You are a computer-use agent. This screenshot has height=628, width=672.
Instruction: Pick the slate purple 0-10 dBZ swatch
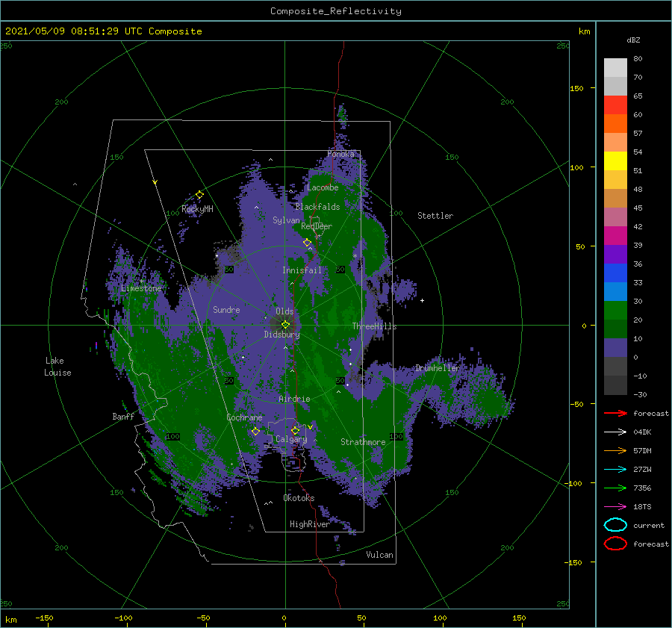615,348
